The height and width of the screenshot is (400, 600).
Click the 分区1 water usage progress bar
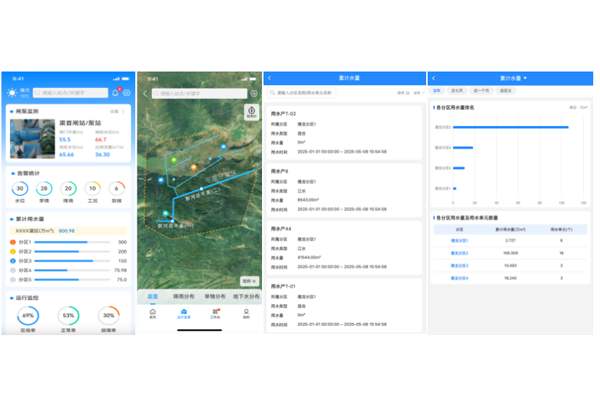coord(60,242)
